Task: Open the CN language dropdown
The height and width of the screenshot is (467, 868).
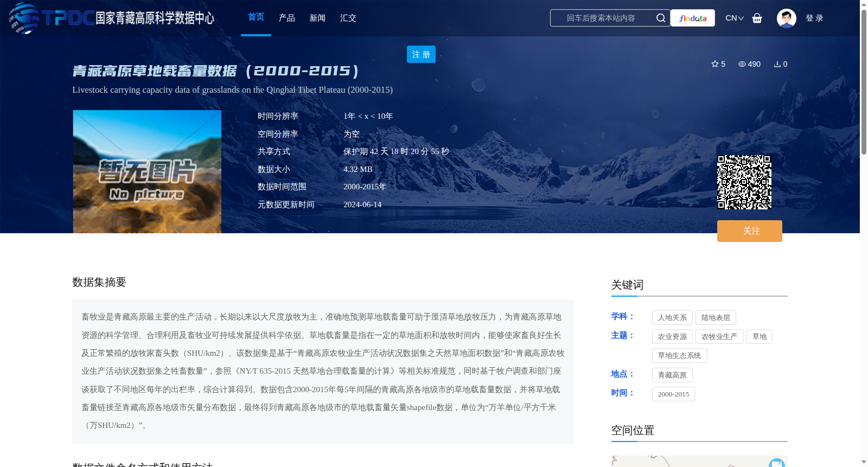Action: tap(735, 18)
